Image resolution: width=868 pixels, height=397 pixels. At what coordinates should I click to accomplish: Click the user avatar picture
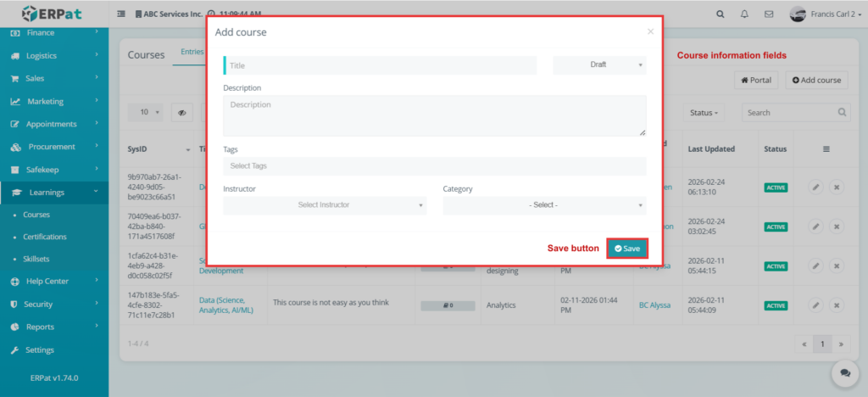pyautogui.click(x=798, y=14)
